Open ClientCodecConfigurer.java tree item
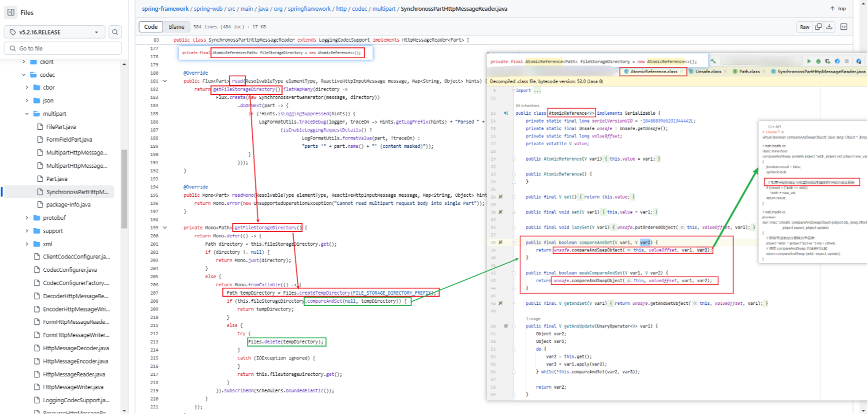The image size is (868, 414). (76, 257)
